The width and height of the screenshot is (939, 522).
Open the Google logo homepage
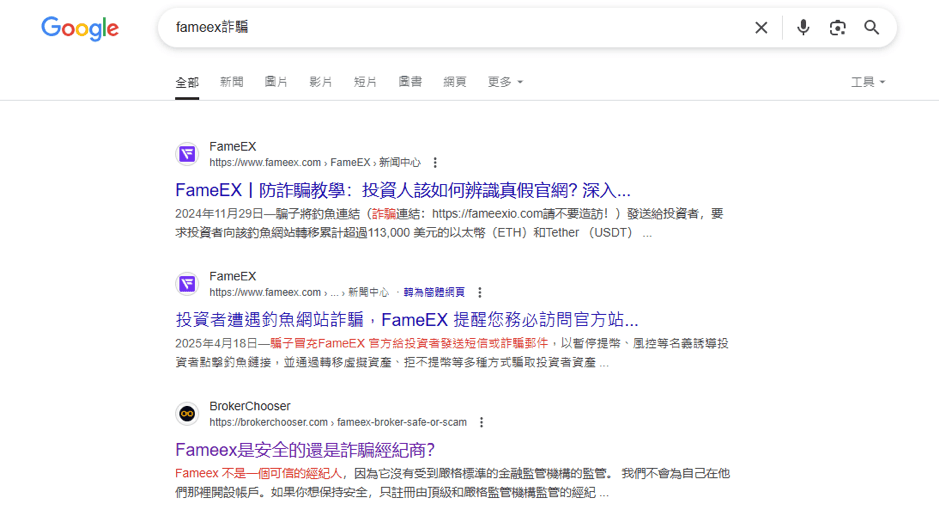(x=80, y=28)
